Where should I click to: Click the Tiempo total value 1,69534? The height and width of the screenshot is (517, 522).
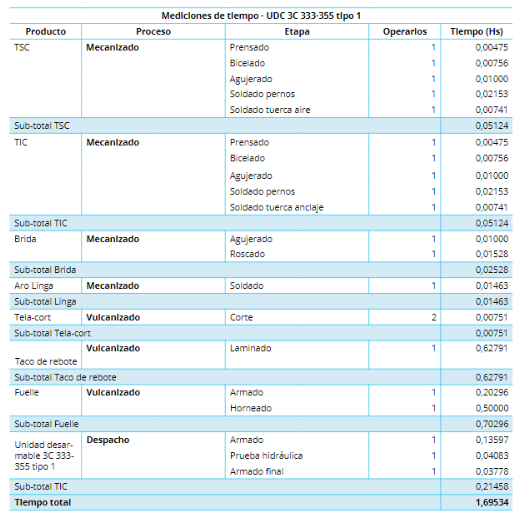point(492,502)
